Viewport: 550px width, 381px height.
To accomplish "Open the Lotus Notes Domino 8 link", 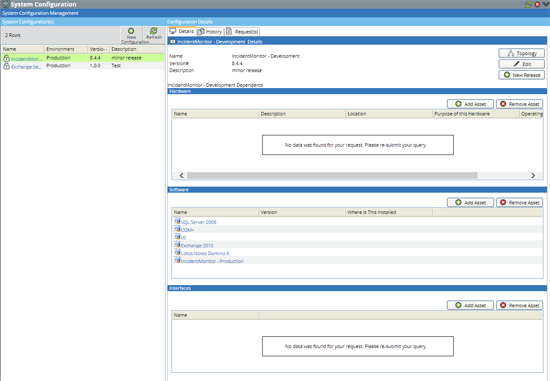I will pos(205,253).
